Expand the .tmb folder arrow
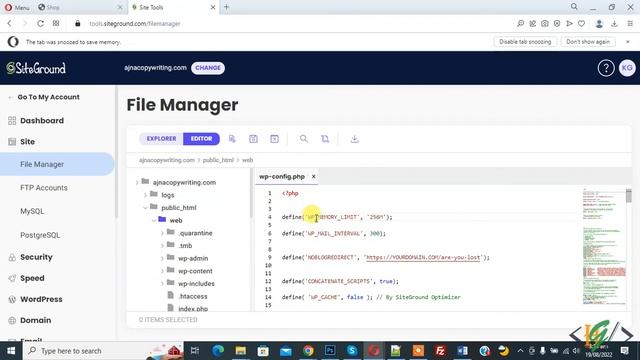The height and width of the screenshot is (360, 640). tap(162, 246)
